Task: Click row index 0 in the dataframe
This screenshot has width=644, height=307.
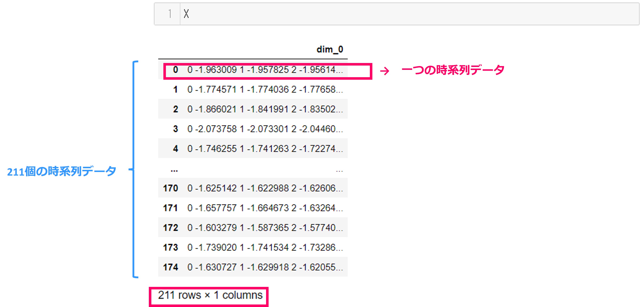Action: 176,70
